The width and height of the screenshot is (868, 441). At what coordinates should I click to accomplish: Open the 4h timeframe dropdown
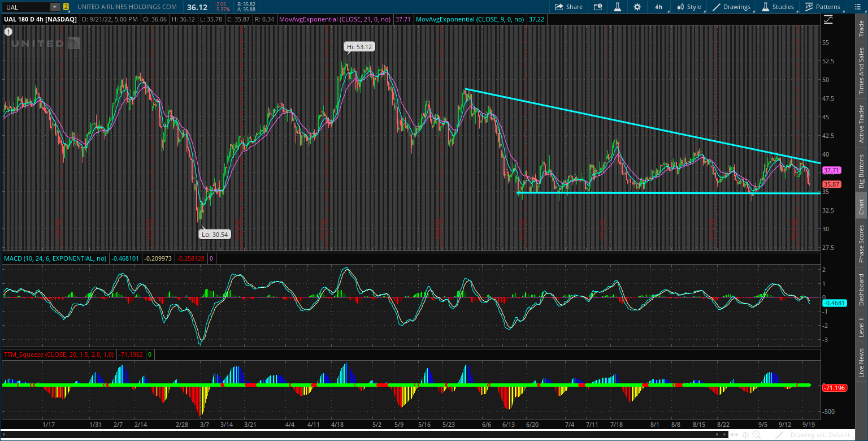point(660,7)
